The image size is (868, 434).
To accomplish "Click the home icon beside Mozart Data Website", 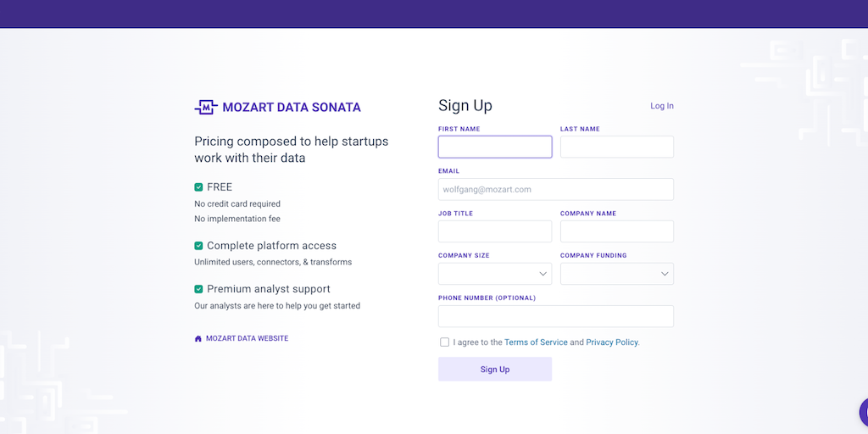I will [x=198, y=338].
